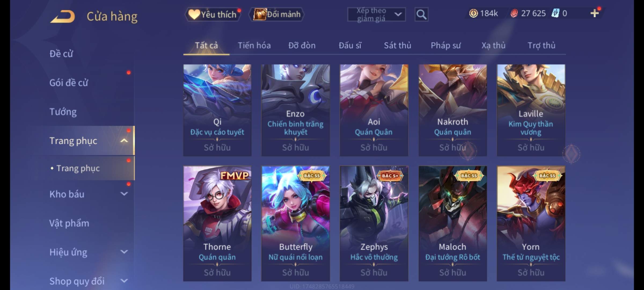This screenshot has width=644, height=290.
Task: Open the Xếp theo giảm giá dropdown
Action: [x=376, y=15]
